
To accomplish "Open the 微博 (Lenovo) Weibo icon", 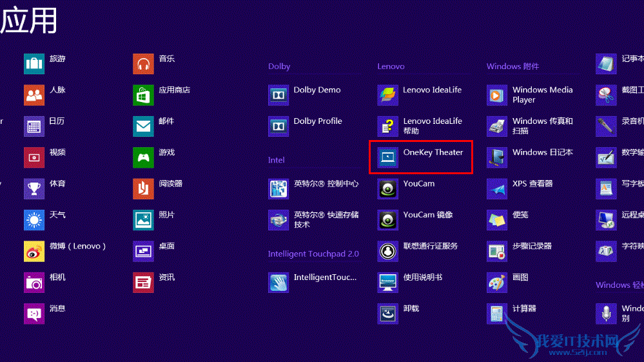I will coord(34,251).
